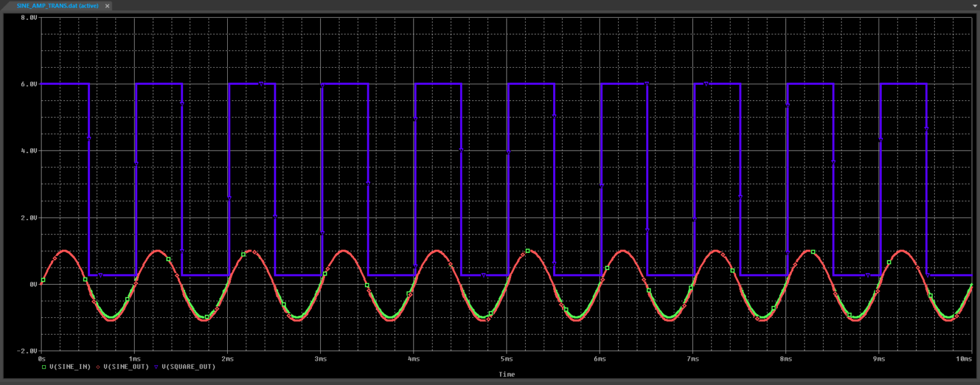The height and width of the screenshot is (385, 980).
Task: Click the Time axis label
Action: click(507, 375)
